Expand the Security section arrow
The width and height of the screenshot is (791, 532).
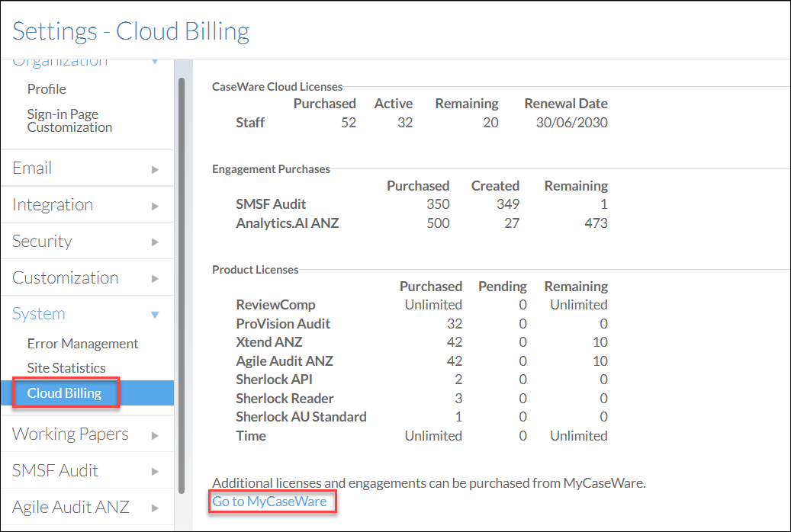pos(155,242)
